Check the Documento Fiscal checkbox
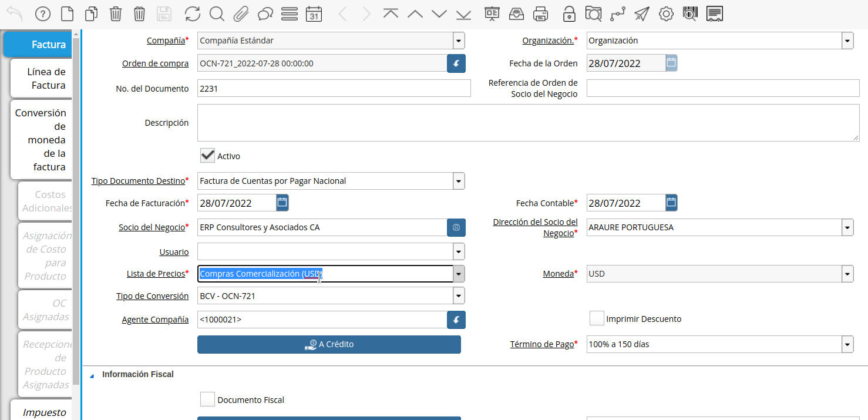868x420 pixels. pos(207,399)
